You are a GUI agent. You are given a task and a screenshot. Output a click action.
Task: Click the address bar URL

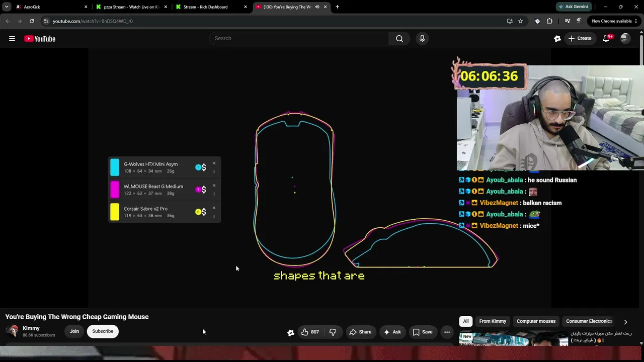click(93, 21)
